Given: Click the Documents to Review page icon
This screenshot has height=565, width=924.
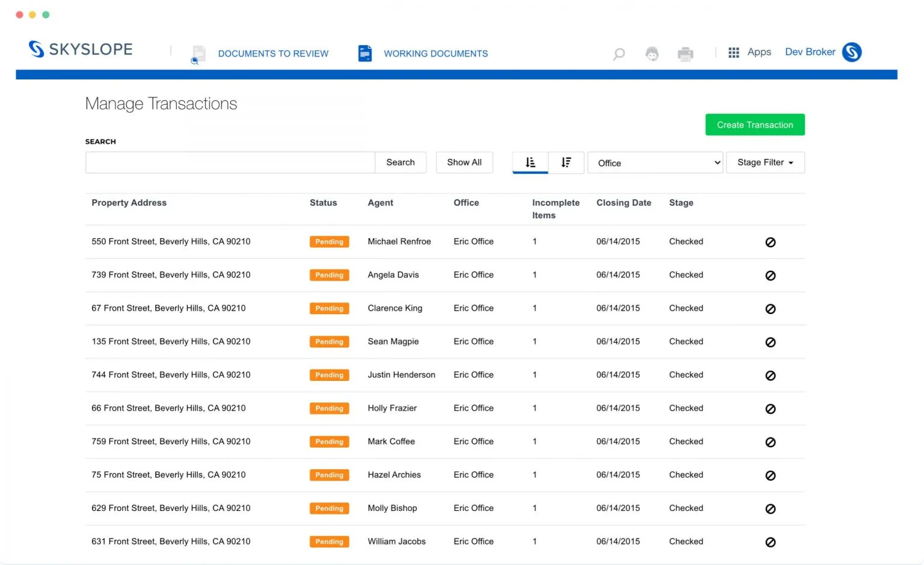Looking at the screenshot, I should (199, 54).
